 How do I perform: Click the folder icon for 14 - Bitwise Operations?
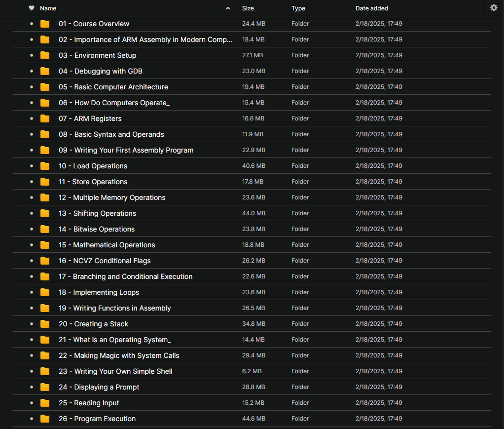click(x=45, y=229)
